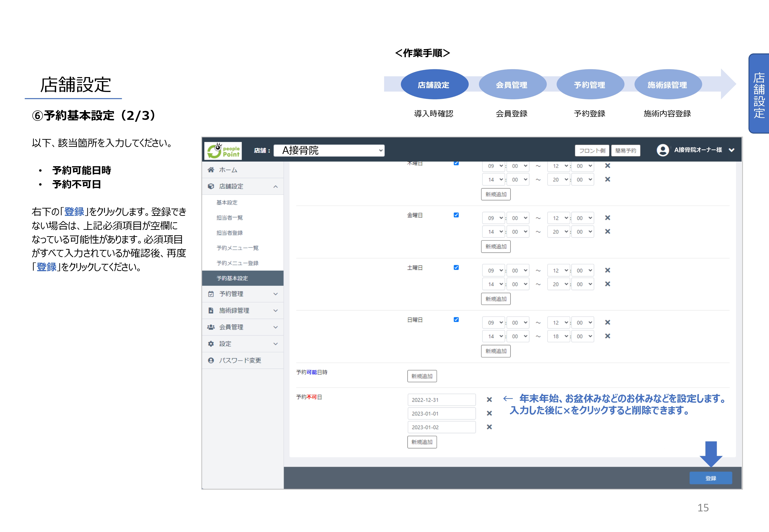769x532 pixels.
Task: Delete the 2022-12-31 unavailable date
Action: [x=489, y=400]
